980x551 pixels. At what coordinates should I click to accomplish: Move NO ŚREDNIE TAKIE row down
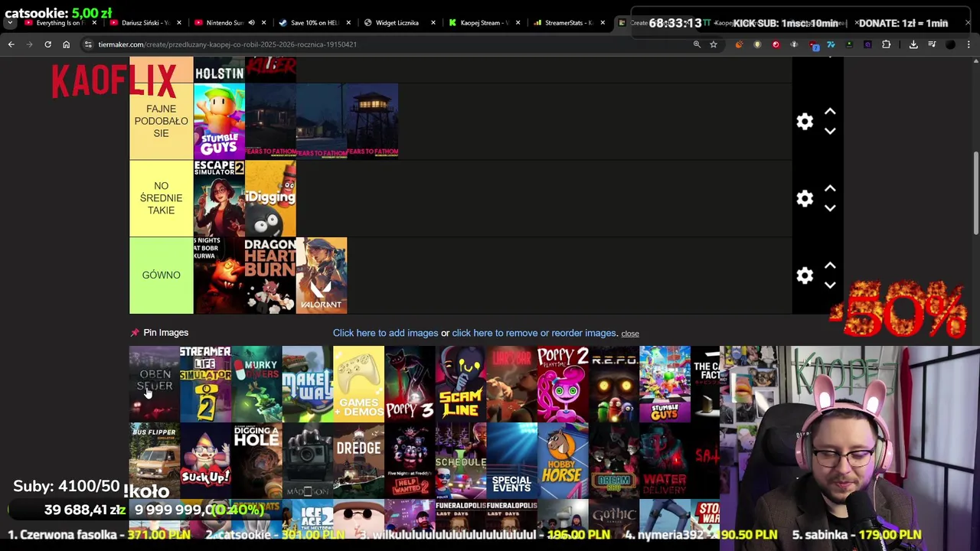pos(830,208)
